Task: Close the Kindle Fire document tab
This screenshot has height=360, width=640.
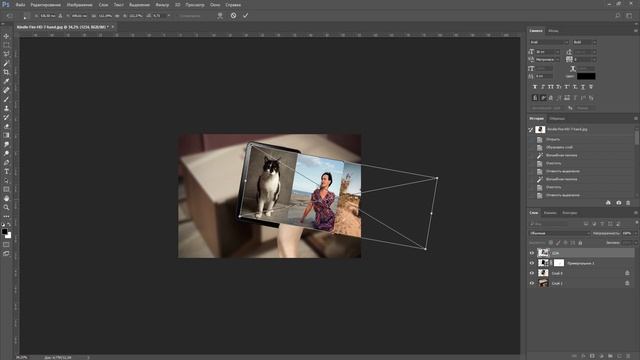Action: click(113, 27)
